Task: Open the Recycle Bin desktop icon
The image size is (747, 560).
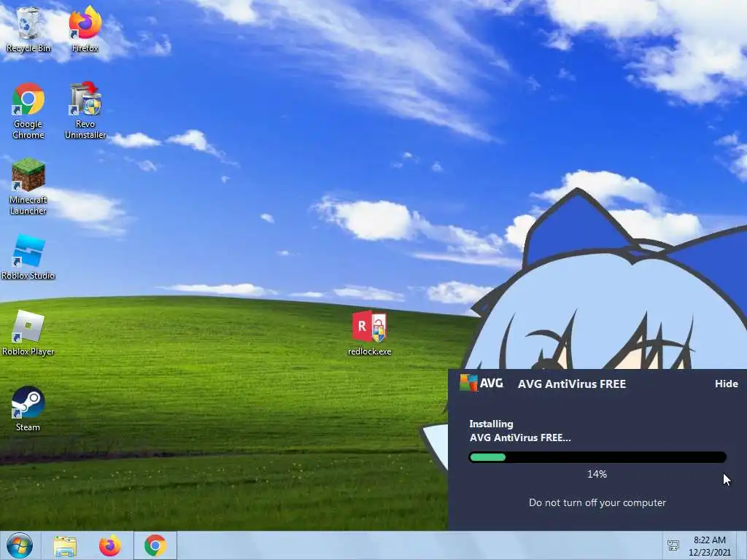Action: tap(28, 29)
